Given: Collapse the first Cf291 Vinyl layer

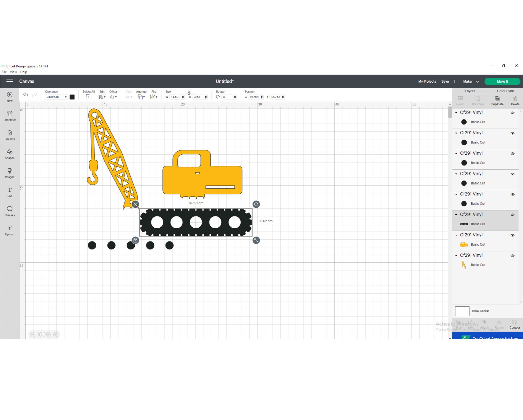Looking at the screenshot, I should tap(456, 112).
